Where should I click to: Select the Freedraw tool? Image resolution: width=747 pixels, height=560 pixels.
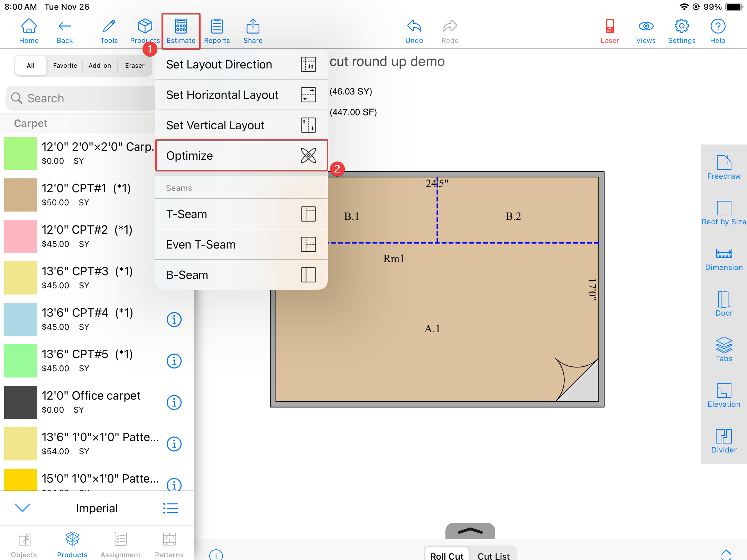(x=723, y=167)
